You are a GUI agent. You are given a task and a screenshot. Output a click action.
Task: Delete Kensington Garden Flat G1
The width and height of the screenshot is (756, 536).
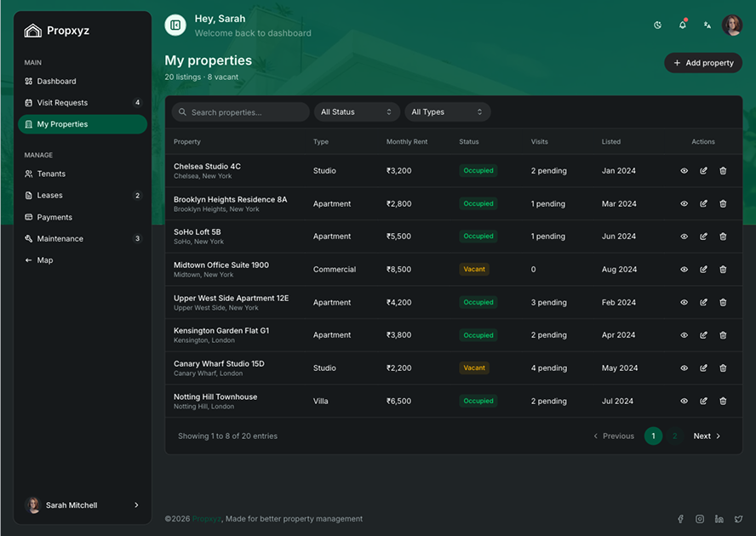723,335
